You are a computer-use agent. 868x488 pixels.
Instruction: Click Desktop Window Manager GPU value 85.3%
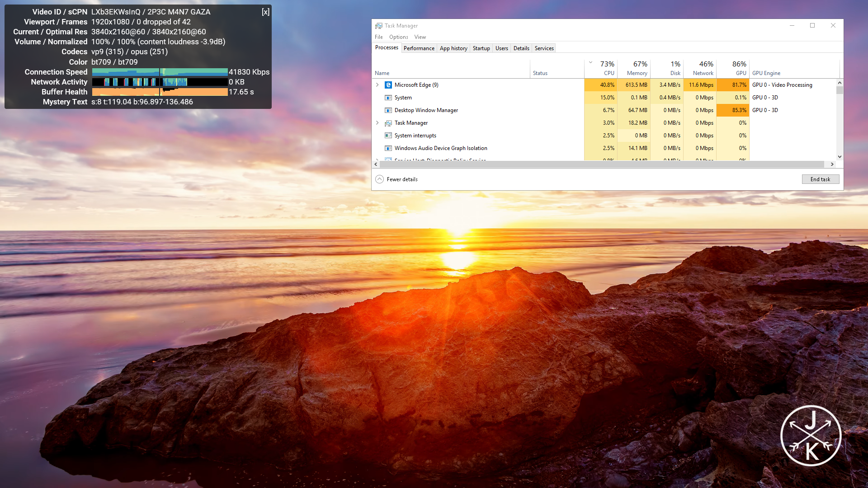click(x=733, y=110)
